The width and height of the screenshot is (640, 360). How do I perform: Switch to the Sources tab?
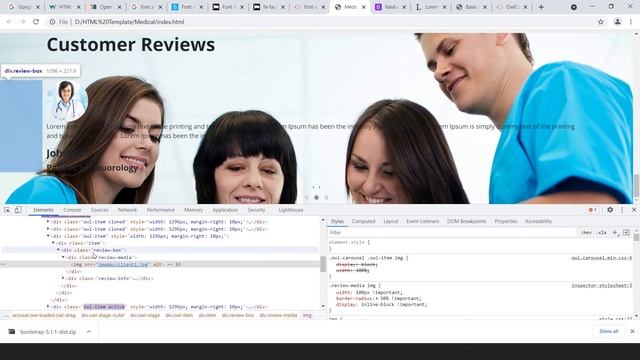pos(100,210)
